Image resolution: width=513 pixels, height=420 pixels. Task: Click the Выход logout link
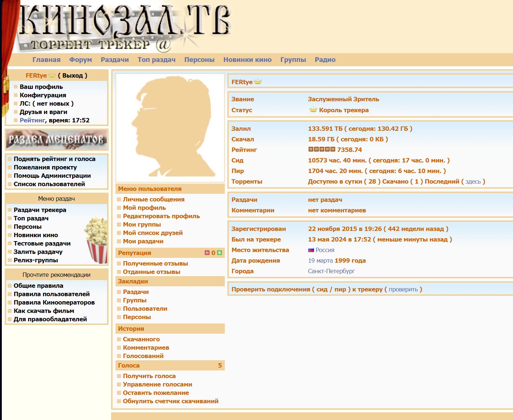tap(73, 75)
